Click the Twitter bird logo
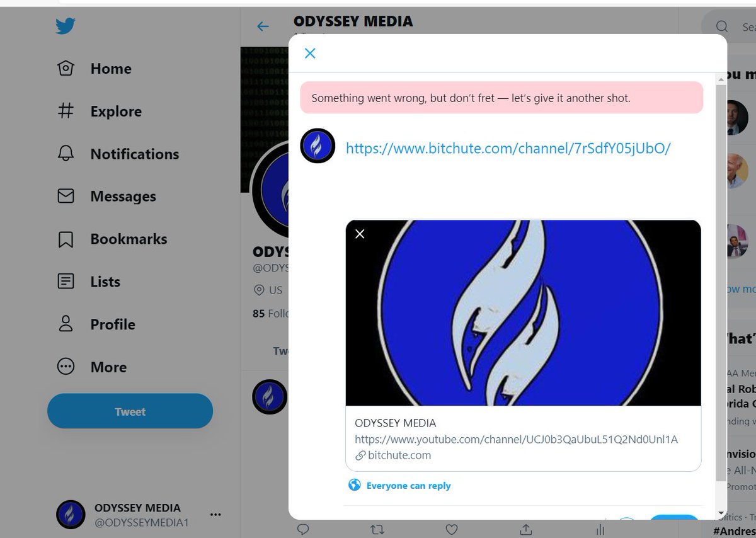The image size is (756, 538). (66, 26)
